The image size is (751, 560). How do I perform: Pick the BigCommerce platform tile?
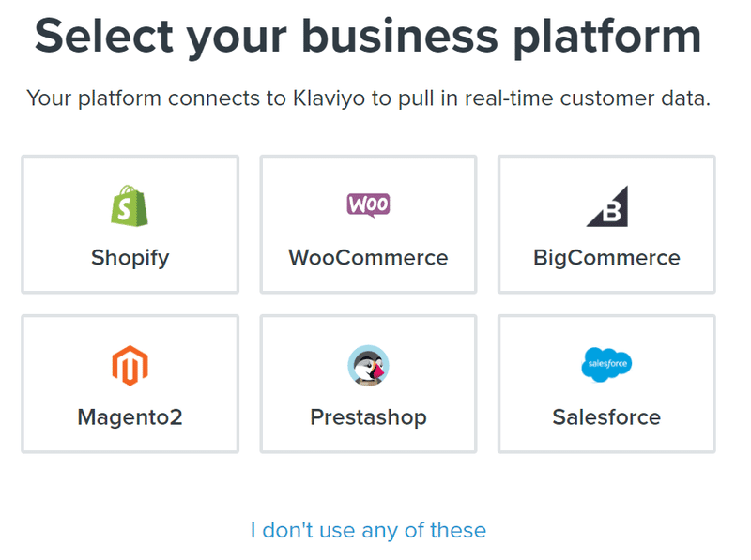click(606, 224)
